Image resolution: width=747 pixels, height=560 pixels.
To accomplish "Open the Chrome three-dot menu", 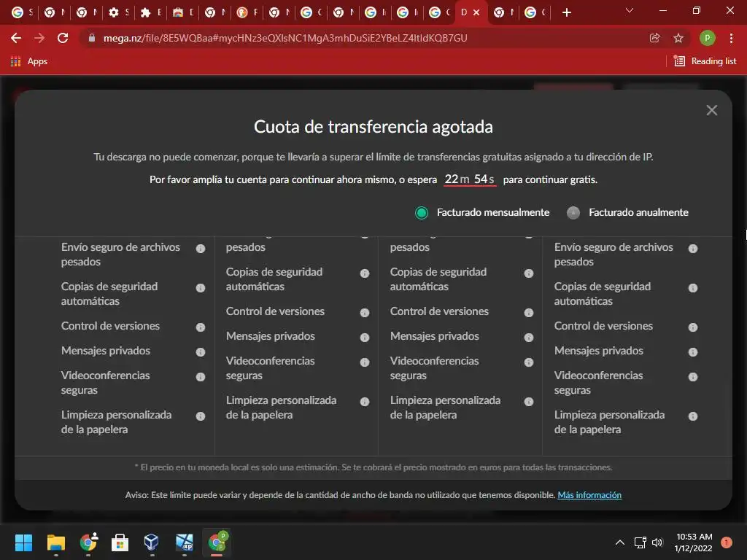I will pyautogui.click(x=731, y=38).
